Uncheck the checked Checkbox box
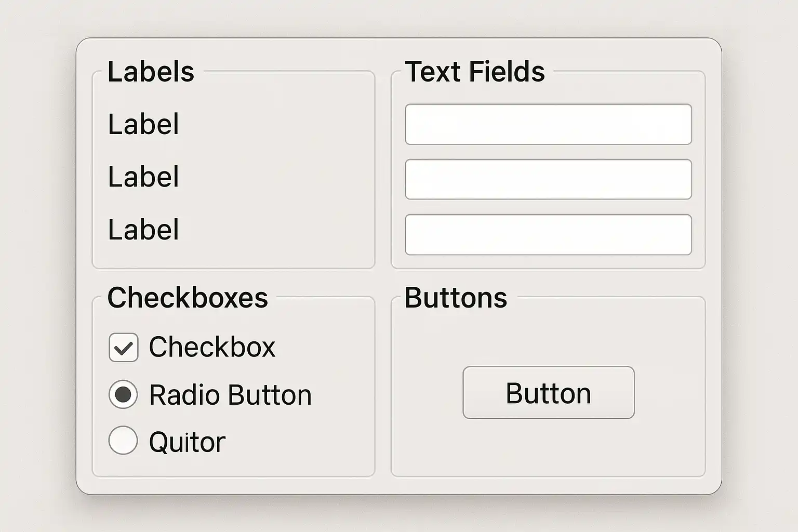Screen dimensions: 798x532 (123, 347)
